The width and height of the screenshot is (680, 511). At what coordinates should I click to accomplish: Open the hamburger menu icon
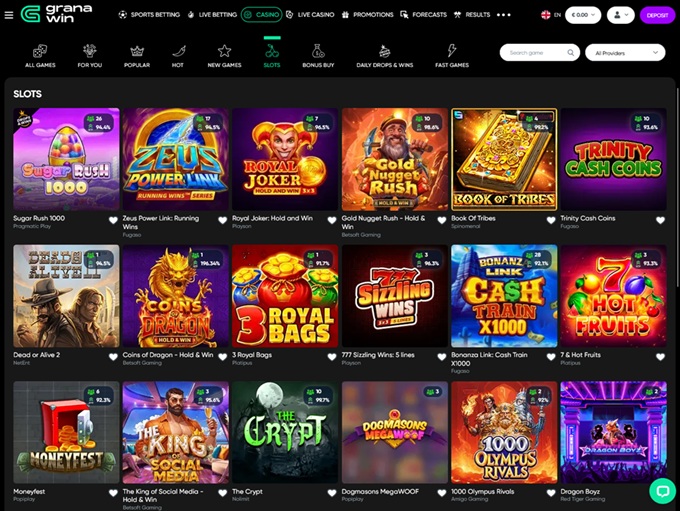pos(9,15)
